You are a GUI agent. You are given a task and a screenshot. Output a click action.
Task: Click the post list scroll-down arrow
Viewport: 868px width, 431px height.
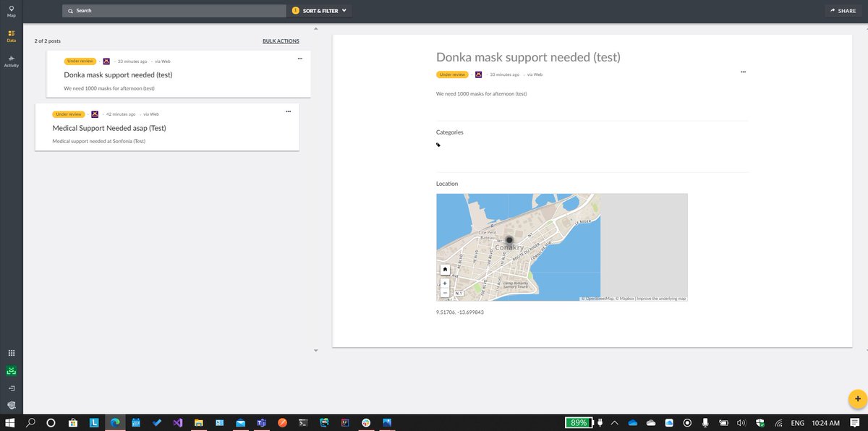(x=315, y=351)
